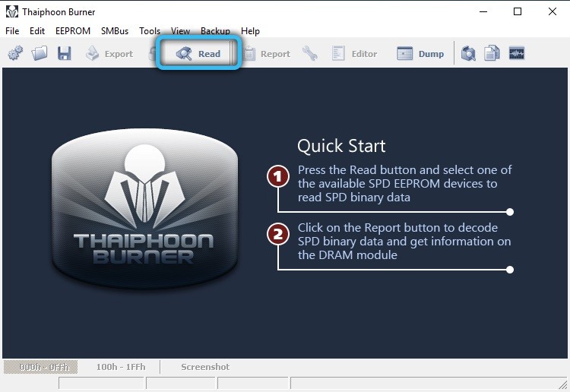Click the chip magnifier scan icon
Image resolution: width=570 pixels, height=392 pixels.
click(468, 53)
